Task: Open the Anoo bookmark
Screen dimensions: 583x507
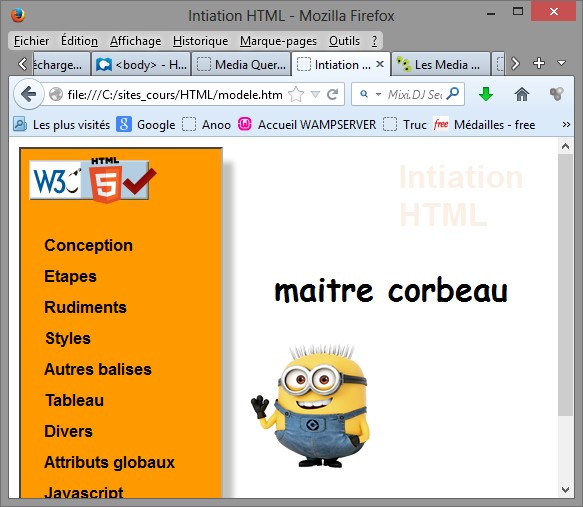Action: (x=206, y=124)
